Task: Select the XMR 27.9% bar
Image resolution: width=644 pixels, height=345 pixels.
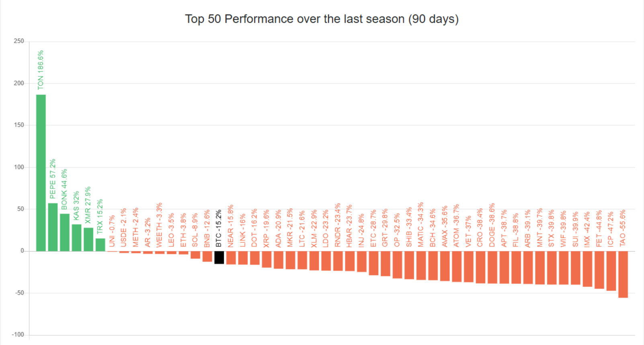Action: click(88, 240)
